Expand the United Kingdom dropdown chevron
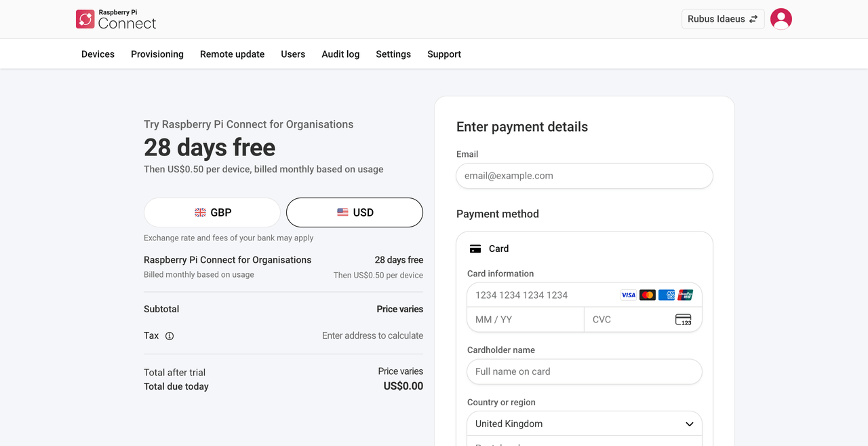Image resolution: width=868 pixels, height=446 pixels. tap(690, 424)
